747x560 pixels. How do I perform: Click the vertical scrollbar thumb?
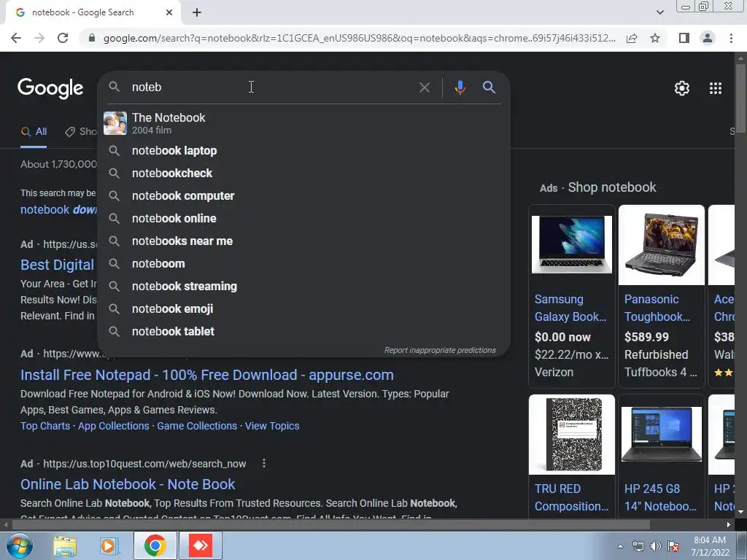tap(741, 98)
